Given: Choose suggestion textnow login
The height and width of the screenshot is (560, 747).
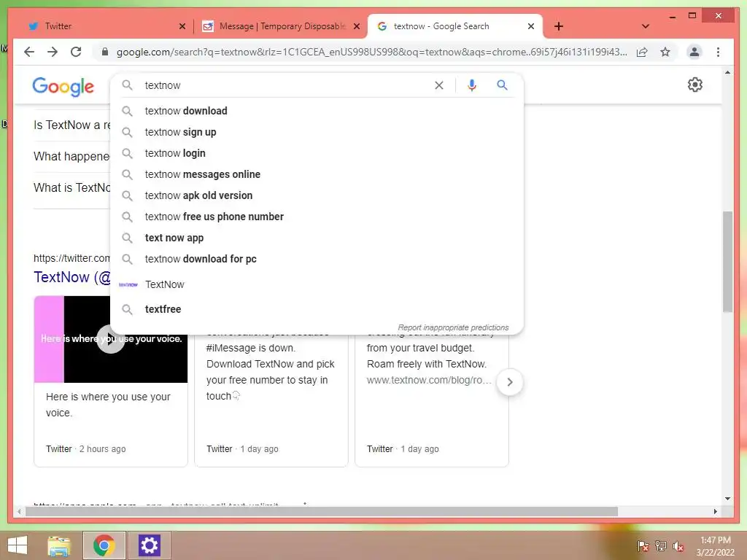Looking at the screenshot, I should [x=317, y=153].
